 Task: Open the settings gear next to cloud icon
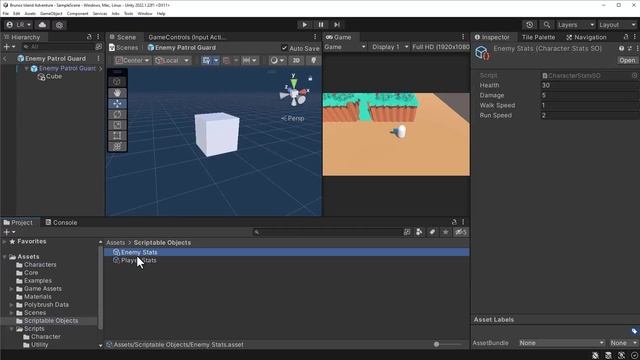click(59, 25)
